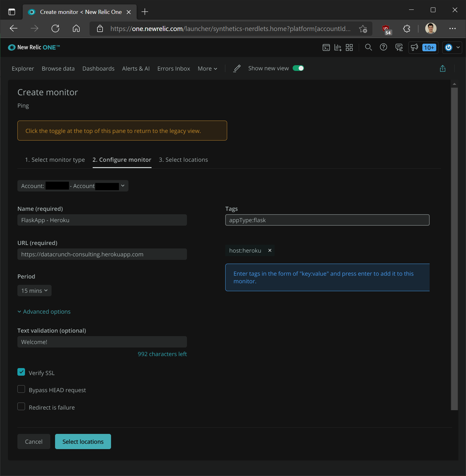
Task: Click the search magnifier icon
Action: [368, 47]
